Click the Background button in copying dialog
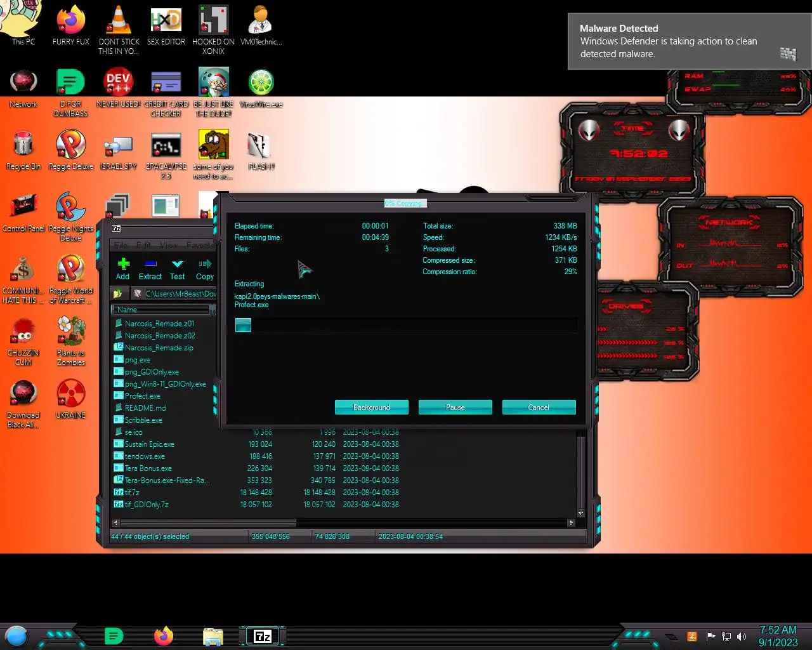 click(372, 408)
